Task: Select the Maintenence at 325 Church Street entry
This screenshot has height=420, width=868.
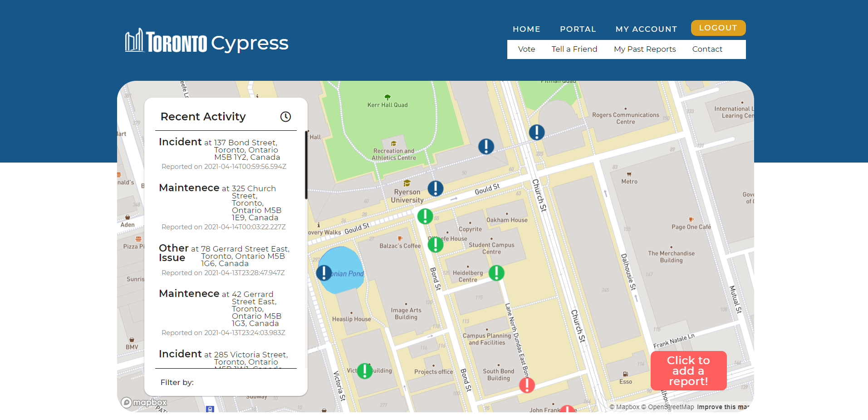Action: pos(226,207)
